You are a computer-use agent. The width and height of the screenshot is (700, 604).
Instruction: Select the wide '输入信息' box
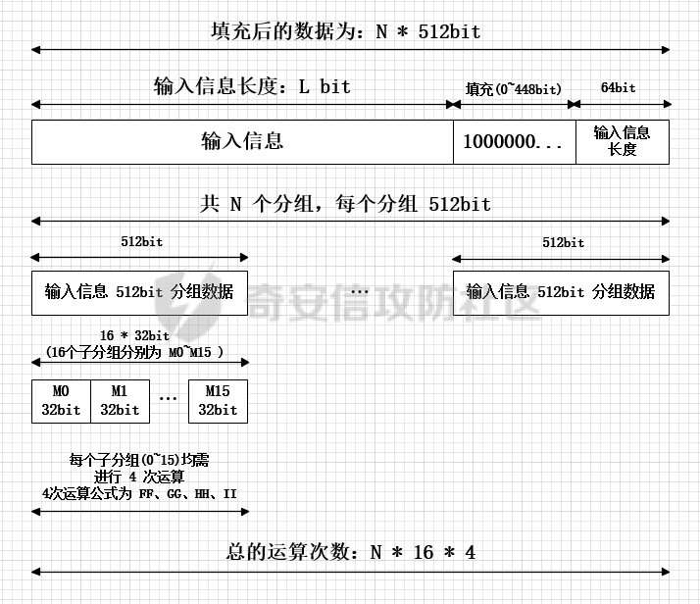(x=242, y=142)
